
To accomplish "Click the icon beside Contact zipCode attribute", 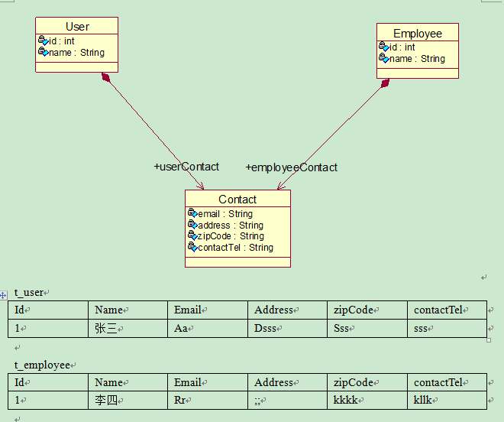I will pos(192,235).
